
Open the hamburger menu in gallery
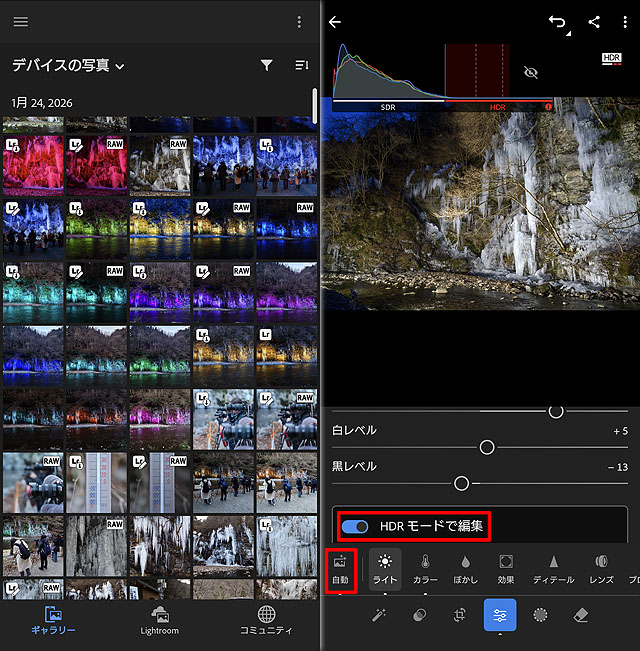[x=21, y=22]
